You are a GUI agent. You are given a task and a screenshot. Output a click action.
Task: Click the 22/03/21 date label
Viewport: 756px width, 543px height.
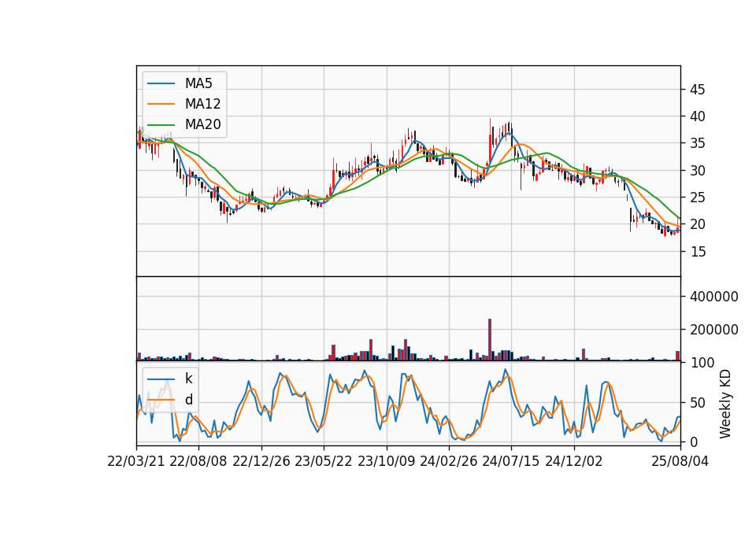pos(136,461)
